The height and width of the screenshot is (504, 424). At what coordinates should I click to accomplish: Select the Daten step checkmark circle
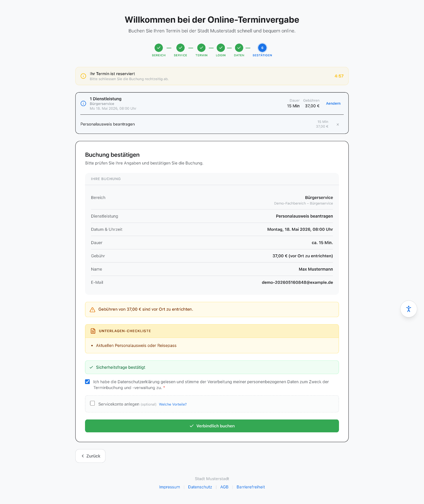[x=239, y=48]
